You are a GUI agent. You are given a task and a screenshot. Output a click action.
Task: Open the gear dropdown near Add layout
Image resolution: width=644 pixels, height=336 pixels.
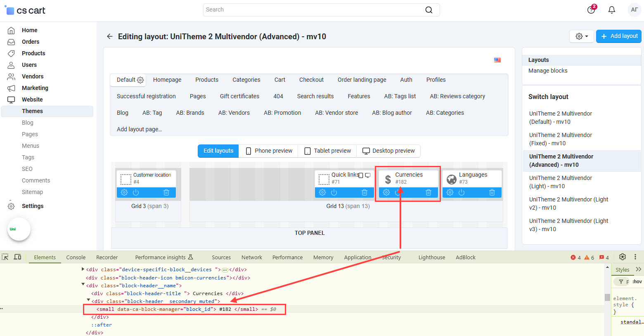pyautogui.click(x=582, y=36)
